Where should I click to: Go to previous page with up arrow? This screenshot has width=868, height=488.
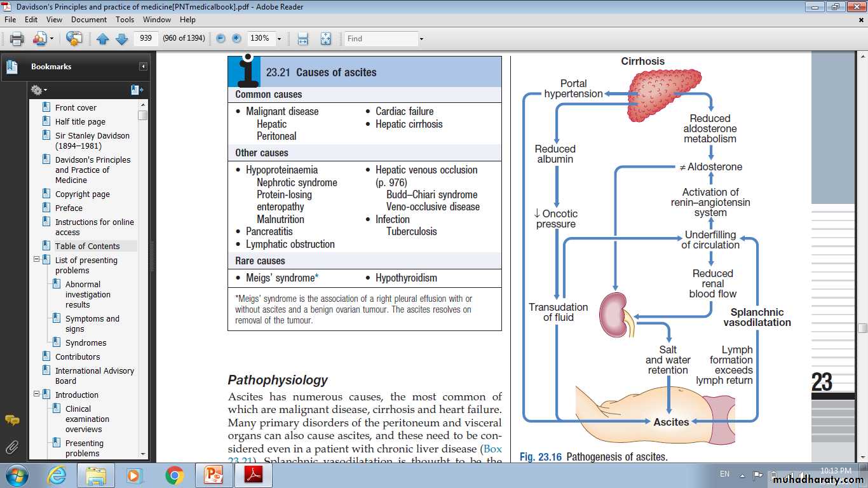pos(103,39)
